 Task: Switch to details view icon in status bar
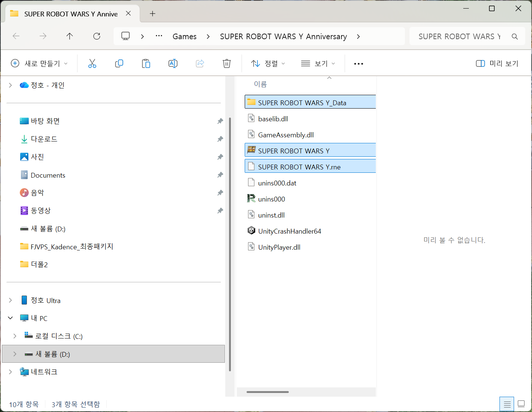tap(507, 404)
